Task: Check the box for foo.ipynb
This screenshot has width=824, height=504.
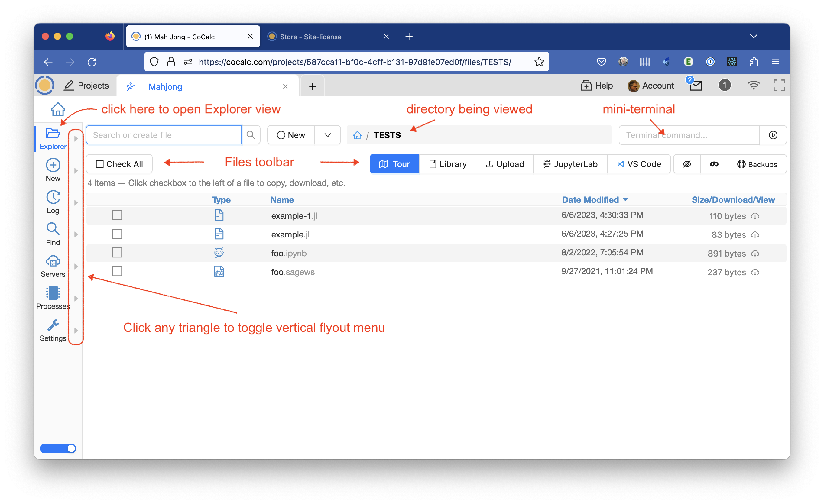Action: point(117,253)
